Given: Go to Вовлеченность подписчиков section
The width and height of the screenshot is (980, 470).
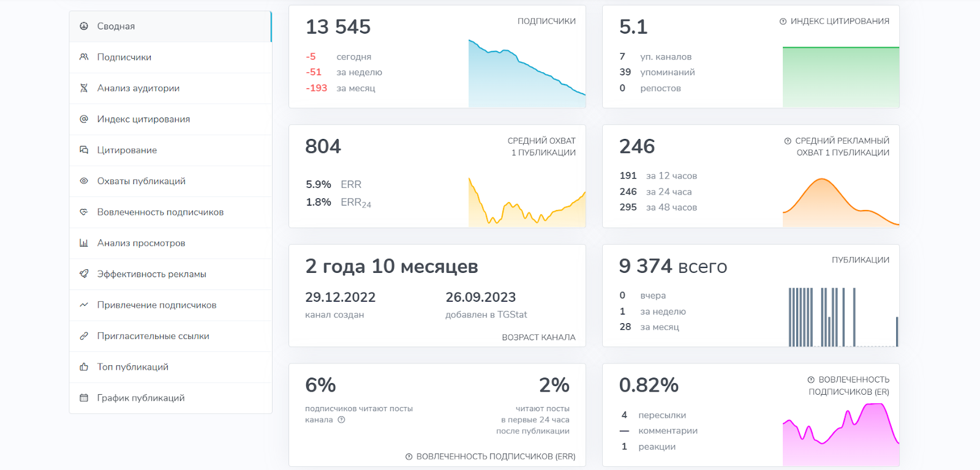Looking at the screenshot, I should coord(160,212).
